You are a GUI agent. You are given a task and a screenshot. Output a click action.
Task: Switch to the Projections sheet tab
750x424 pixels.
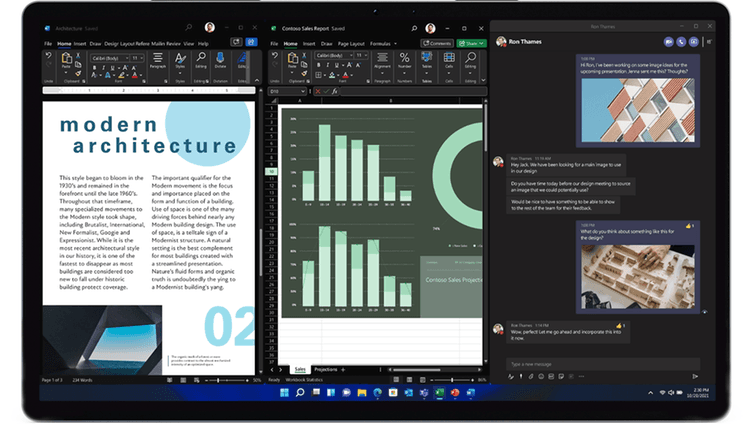pos(326,370)
